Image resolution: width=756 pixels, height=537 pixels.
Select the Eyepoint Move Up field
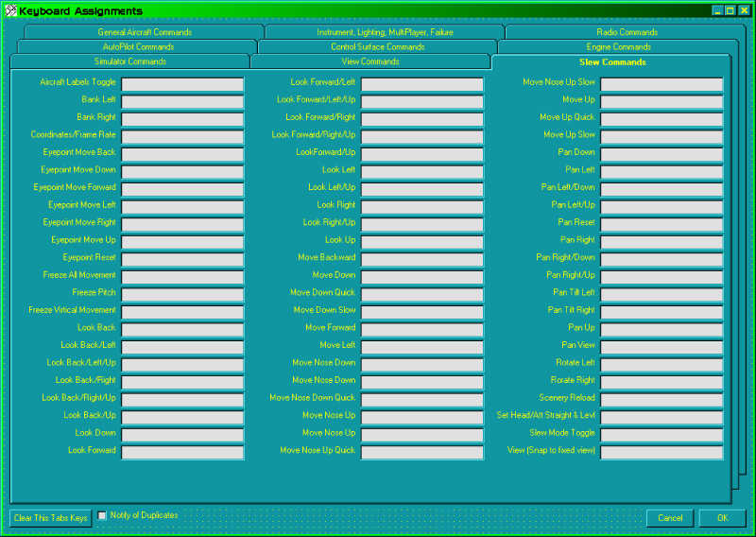tap(182, 242)
